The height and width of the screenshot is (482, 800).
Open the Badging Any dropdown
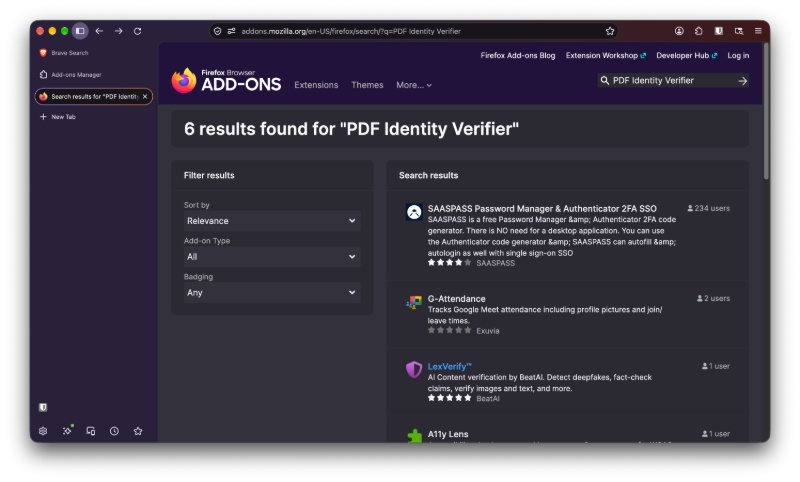pyautogui.click(x=272, y=293)
